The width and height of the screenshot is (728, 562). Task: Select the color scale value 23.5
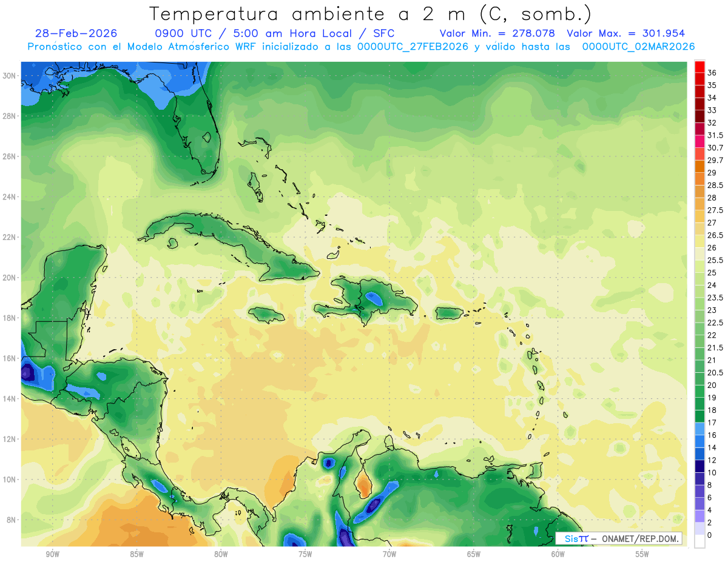tap(715, 298)
